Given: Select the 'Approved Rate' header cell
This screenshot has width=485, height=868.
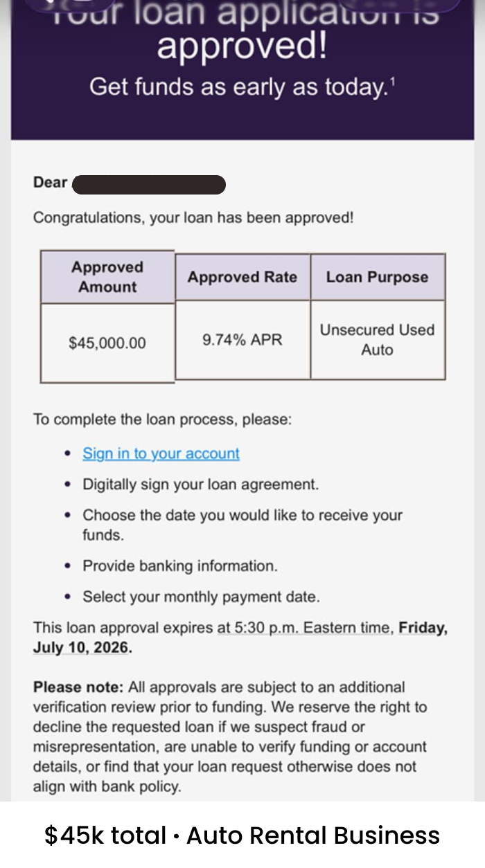Looking at the screenshot, I should tap(242, 277).
